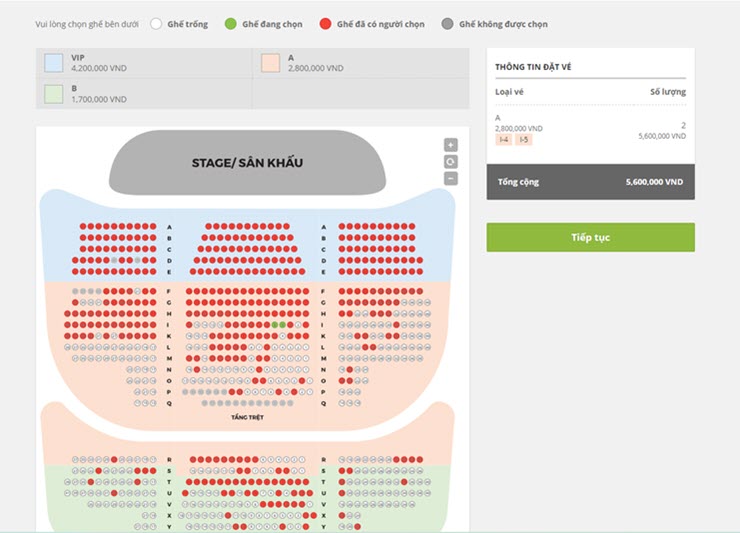The width and height of the screenshot is (740, 533).
Task: Click the Tiếp tục continue button
Action: 590,237
